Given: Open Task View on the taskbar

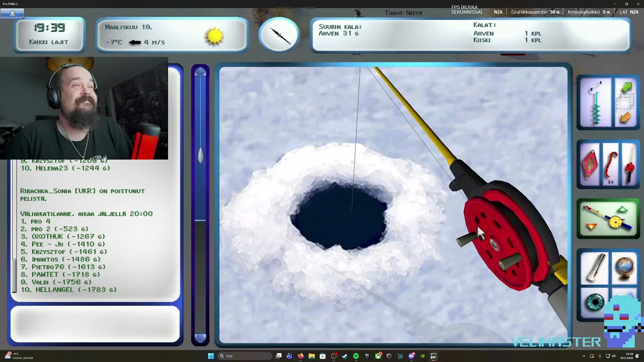Looking at the screenshot, I should click(x=278, y=356).
